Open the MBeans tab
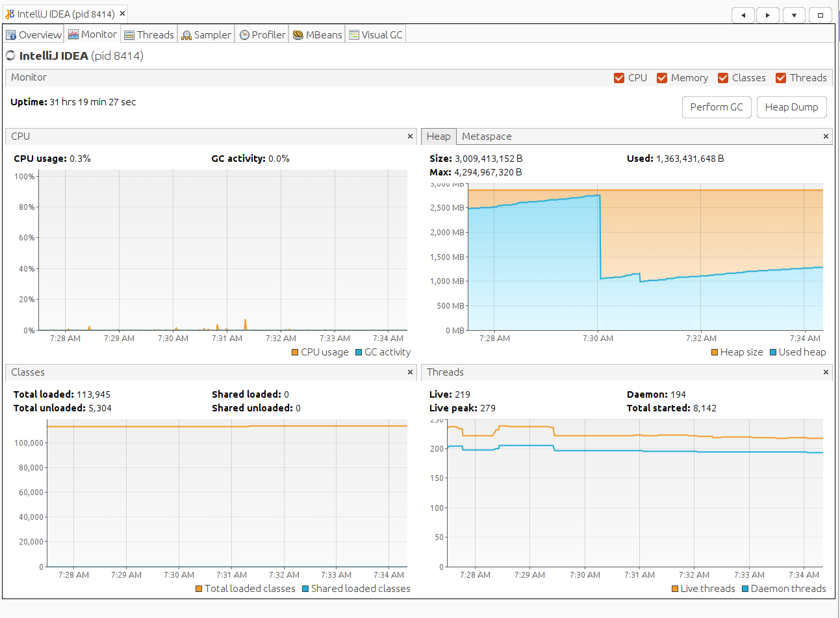Image resolution: width=840 pixels, height=618 pixels. pyautogui.click(x=317, y=35)
